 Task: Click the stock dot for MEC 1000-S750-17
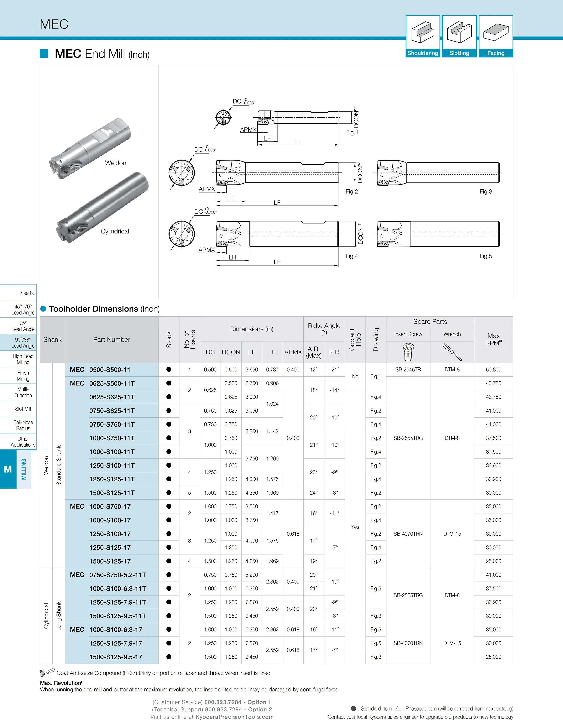[169, 506]
